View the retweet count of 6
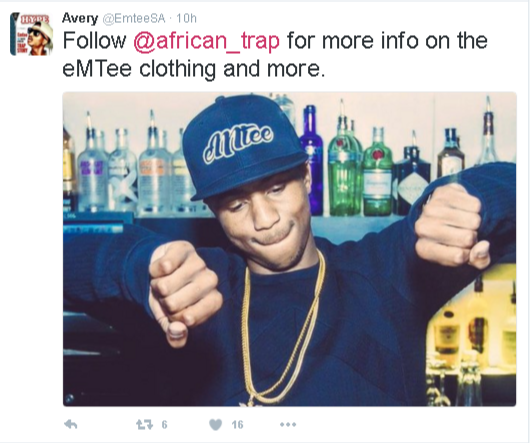This screenshot has height=443, width=530. [x=164, y=424]
